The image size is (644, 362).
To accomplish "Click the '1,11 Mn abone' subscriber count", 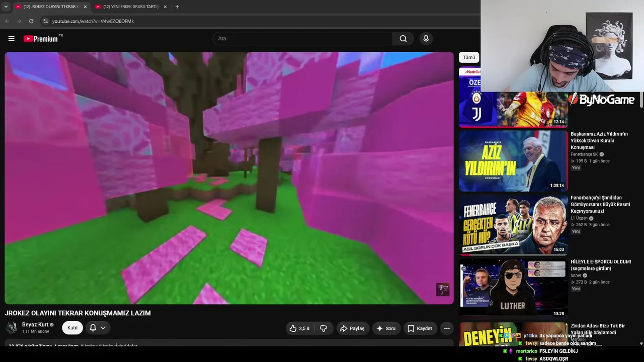I will tap(36, 332).
